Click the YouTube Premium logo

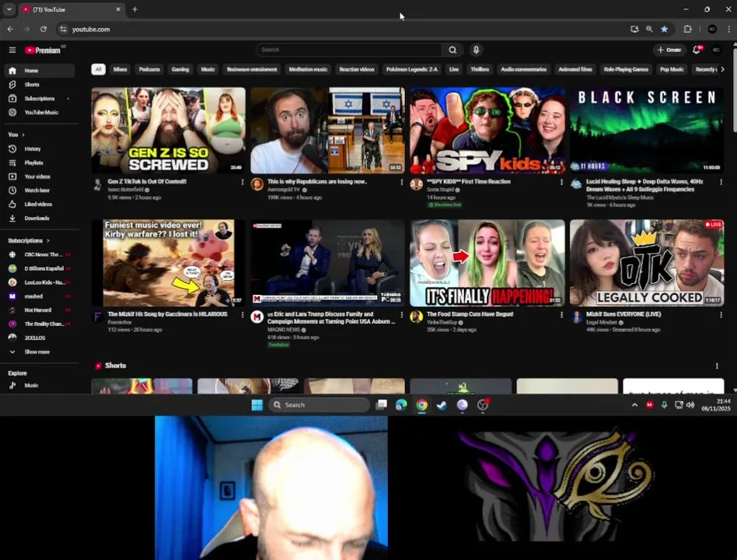pyautogui.click(x=43, y=50)
